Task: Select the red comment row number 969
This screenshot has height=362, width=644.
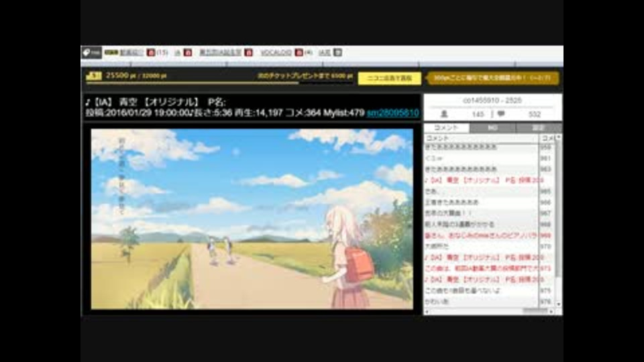Action: 489,235
